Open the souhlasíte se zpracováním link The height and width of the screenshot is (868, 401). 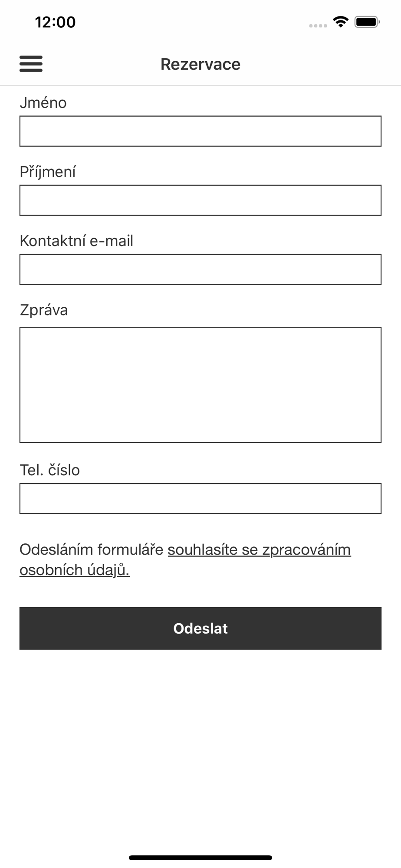(x=259, y=549)
